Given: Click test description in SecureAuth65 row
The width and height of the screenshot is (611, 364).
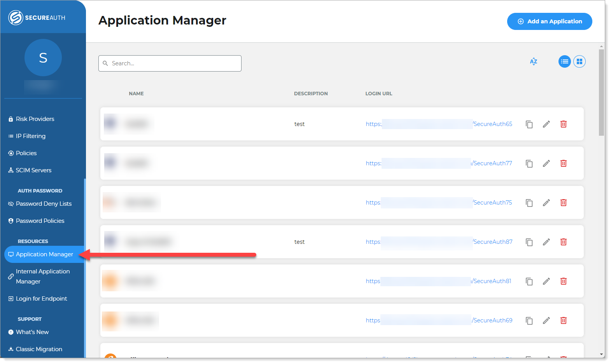Looking at the screenshot, I should coord(299,124).
